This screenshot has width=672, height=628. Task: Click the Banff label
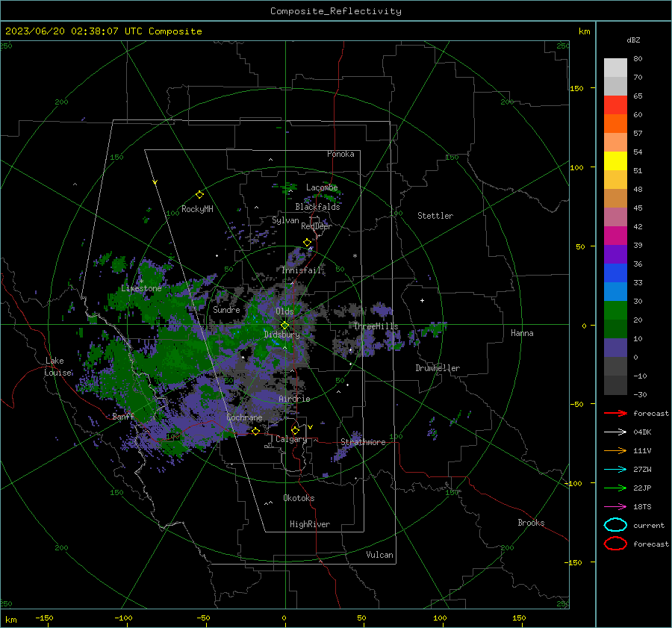[x=123, y=416]
